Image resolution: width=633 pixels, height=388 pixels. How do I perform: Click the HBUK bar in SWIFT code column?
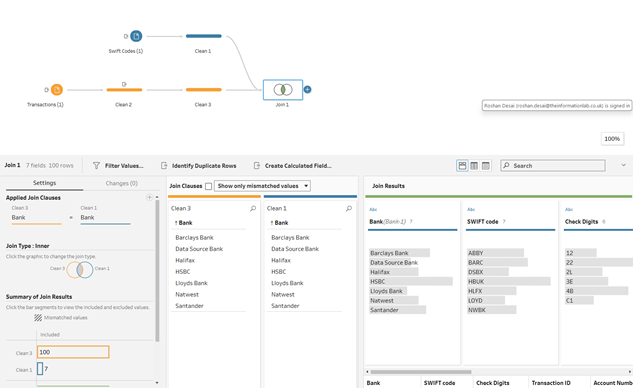pyautogui.click(x=509, y=281)
